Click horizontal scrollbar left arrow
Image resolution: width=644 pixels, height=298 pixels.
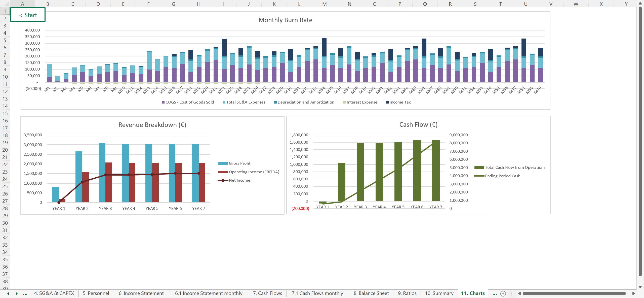[x=519, y=293]
